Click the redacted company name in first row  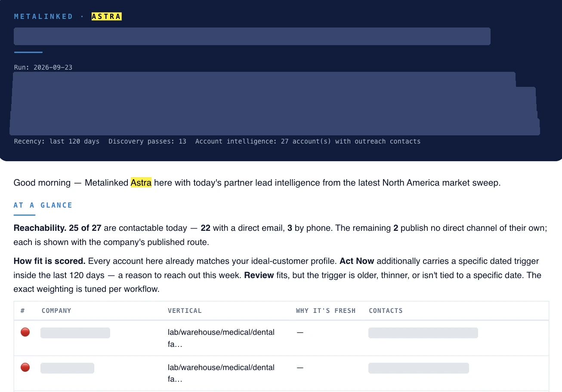(x=75, y=333)
